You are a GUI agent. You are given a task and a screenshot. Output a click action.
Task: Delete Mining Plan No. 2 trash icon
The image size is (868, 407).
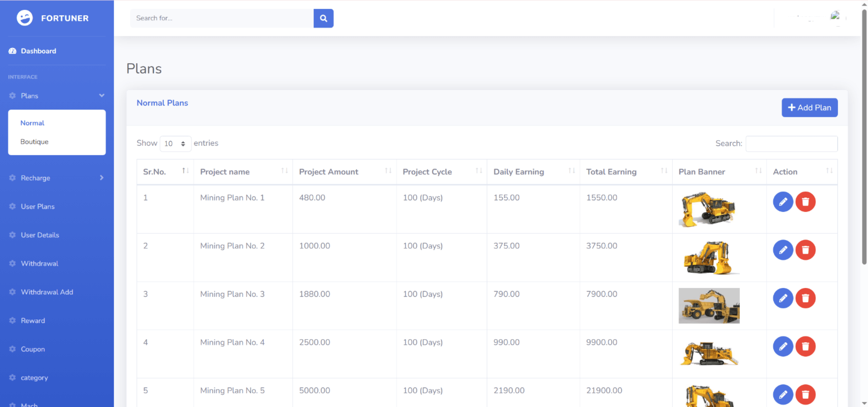pos(805,250)
